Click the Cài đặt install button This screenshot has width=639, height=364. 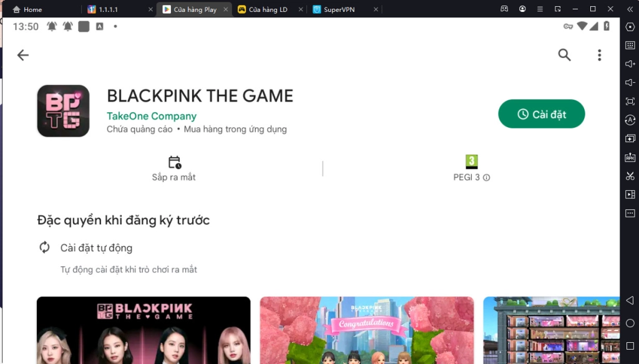(541, 114)
